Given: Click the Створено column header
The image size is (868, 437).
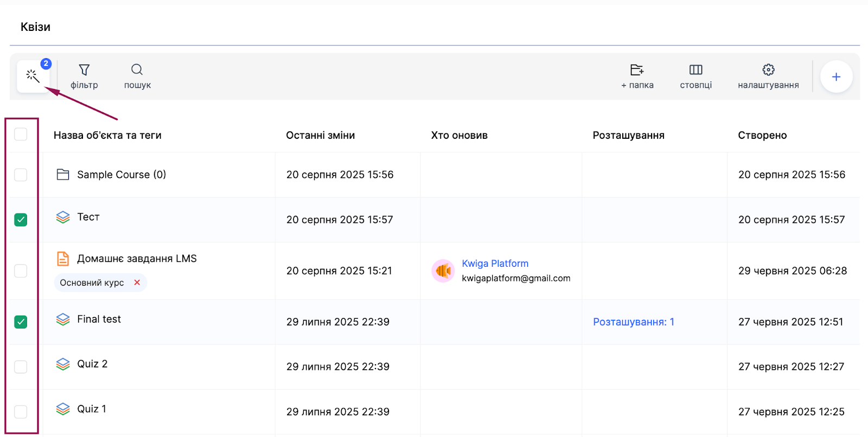Looking at the screenshot, I should pos(762,136).
